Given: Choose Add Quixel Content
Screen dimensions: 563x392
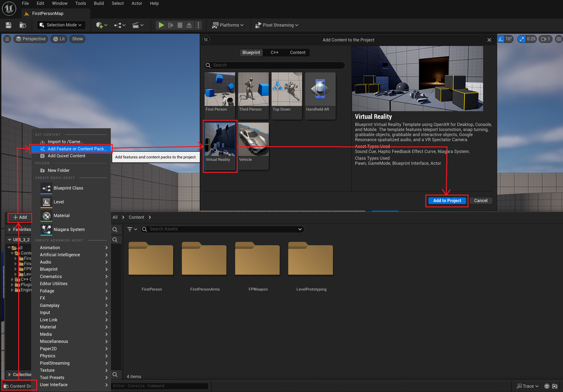Looking at the screenshot, I should click(x=71, y=156).
